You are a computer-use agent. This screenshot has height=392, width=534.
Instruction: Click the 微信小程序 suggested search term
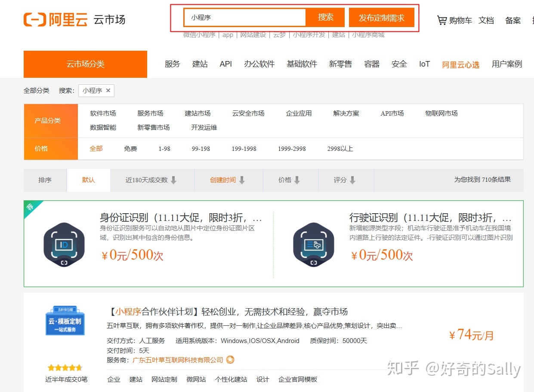point(199,35)
